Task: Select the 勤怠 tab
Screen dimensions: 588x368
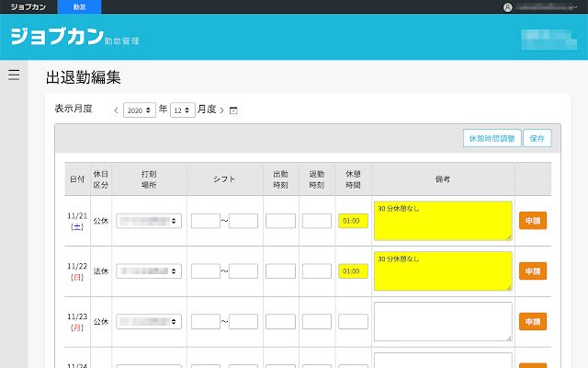Action: [x=79, y=6]
